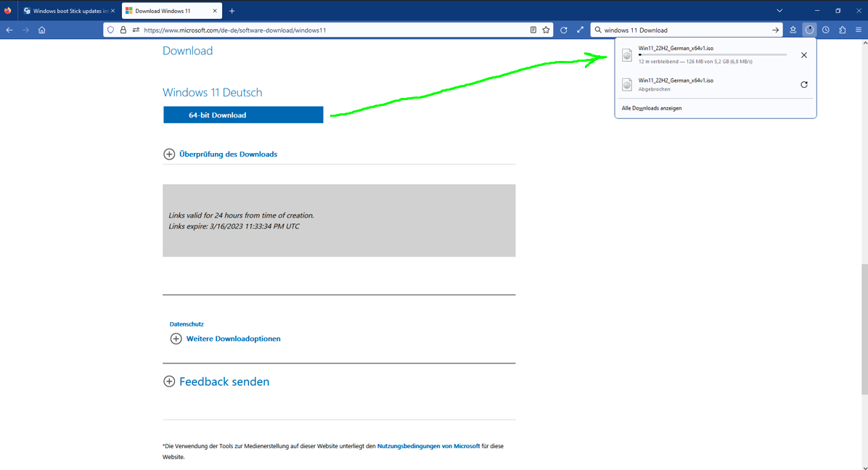Open the list all tabs chevron

[779, 11]
